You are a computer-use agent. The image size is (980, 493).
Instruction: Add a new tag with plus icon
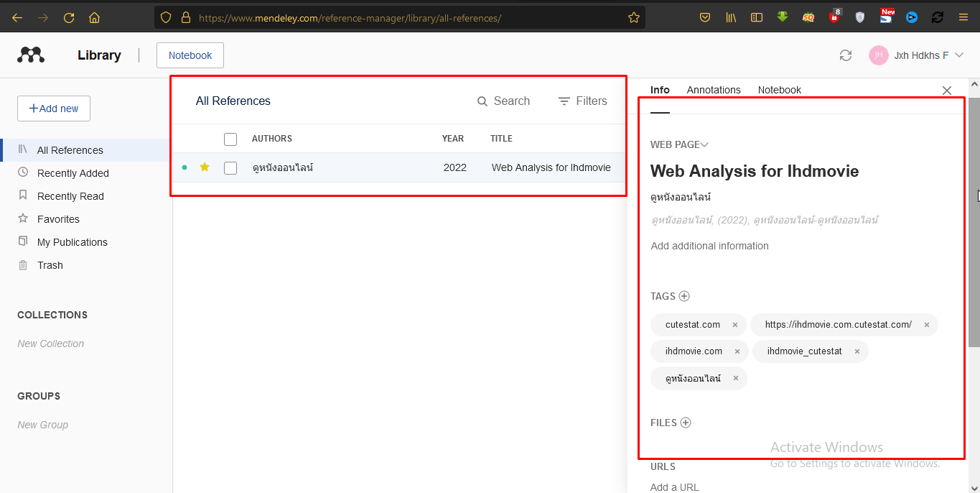[x=684, y=296]
